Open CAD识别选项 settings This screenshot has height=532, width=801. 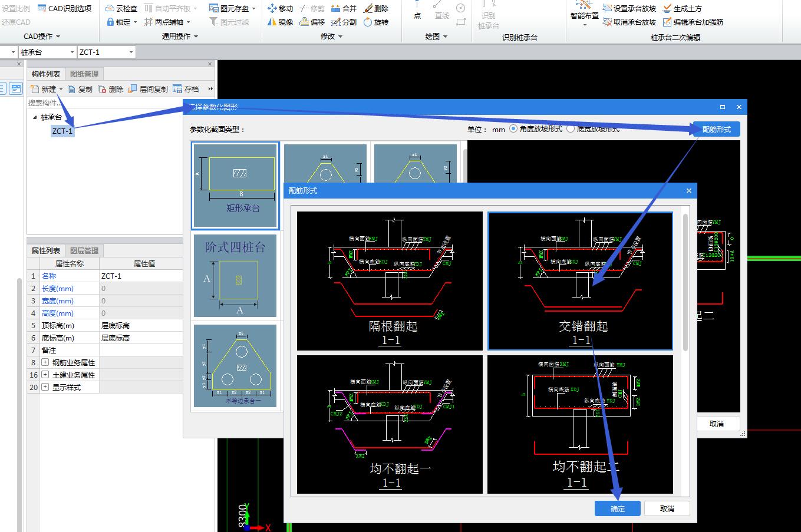point(65,8)
